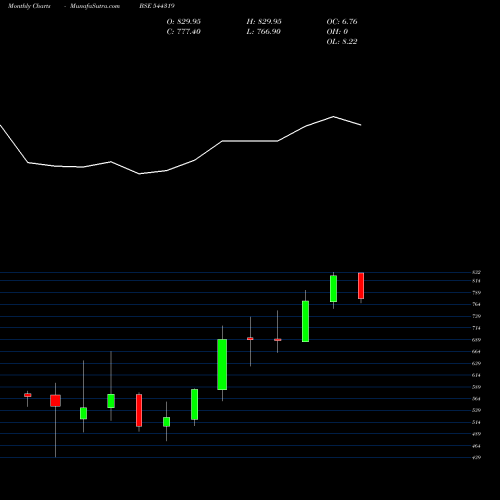Click the 439 price axis label

[x=476, y=458]
